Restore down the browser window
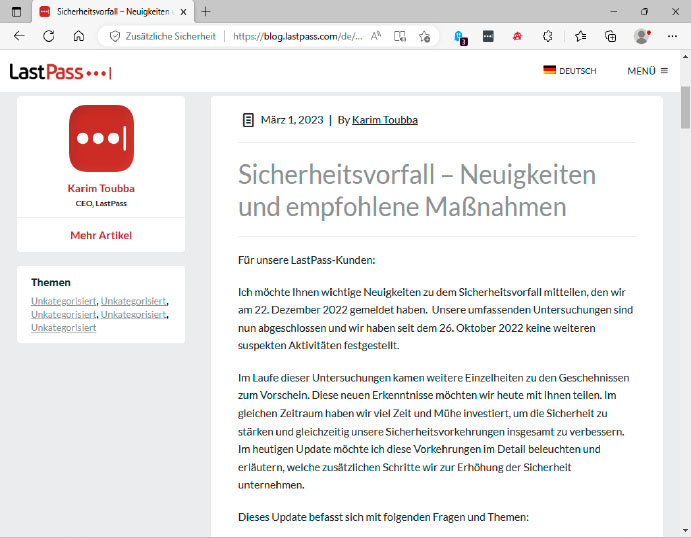691x538 pixels. [x=644, y=12]
